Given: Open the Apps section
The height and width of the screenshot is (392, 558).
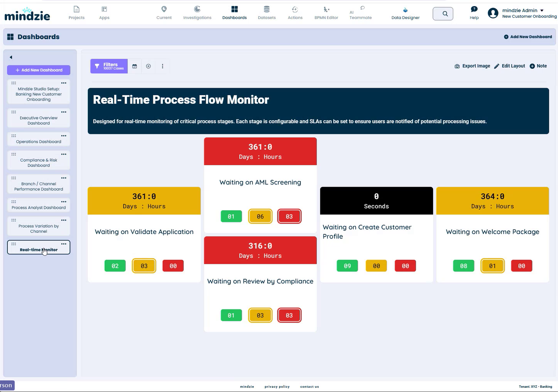Looking at the screenshot, I should pos(104,13).
